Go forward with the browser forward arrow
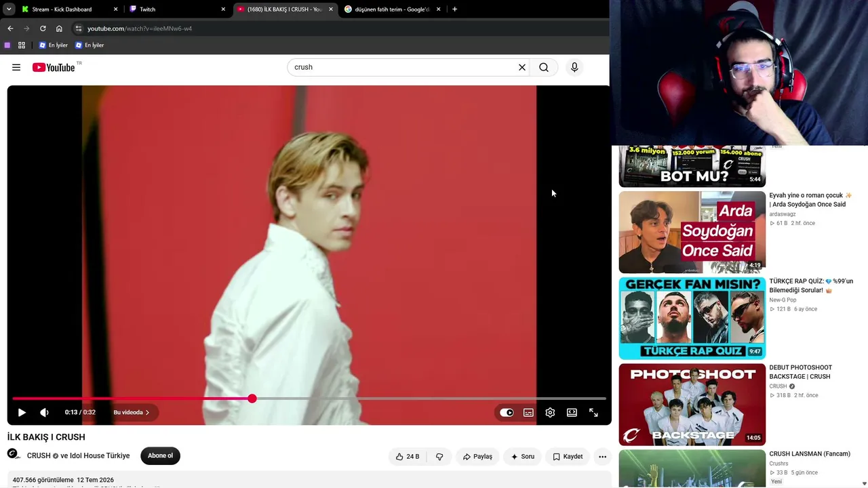 pos(26,28)
